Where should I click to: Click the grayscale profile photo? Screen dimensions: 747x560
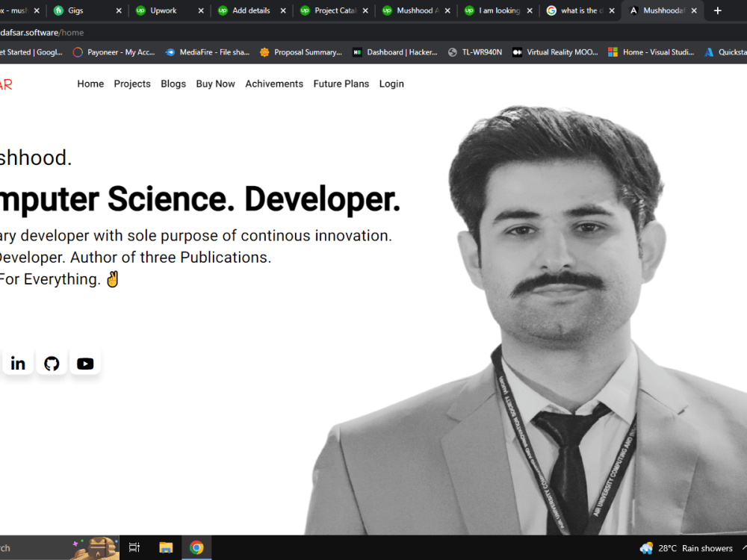[525, 320]
